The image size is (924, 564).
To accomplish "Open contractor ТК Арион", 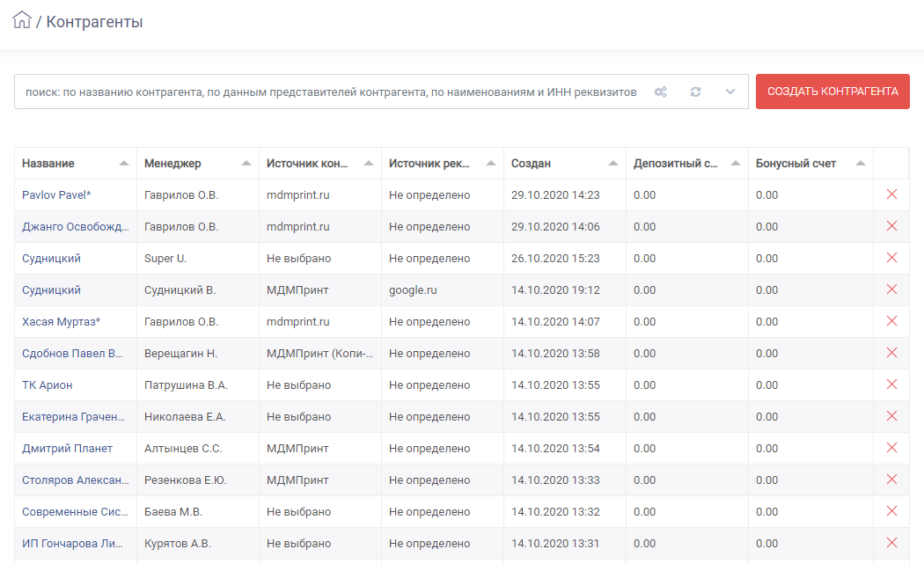I will coord(48,385).
